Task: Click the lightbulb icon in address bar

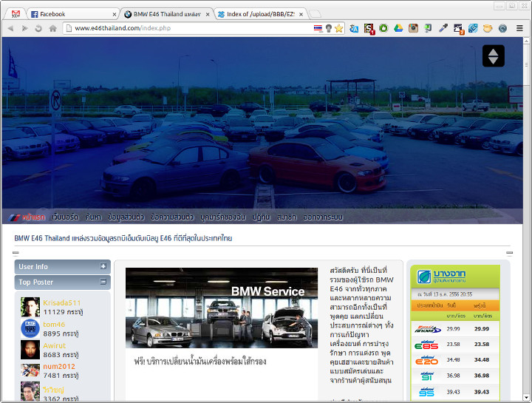Action: [x=328, y=28]
